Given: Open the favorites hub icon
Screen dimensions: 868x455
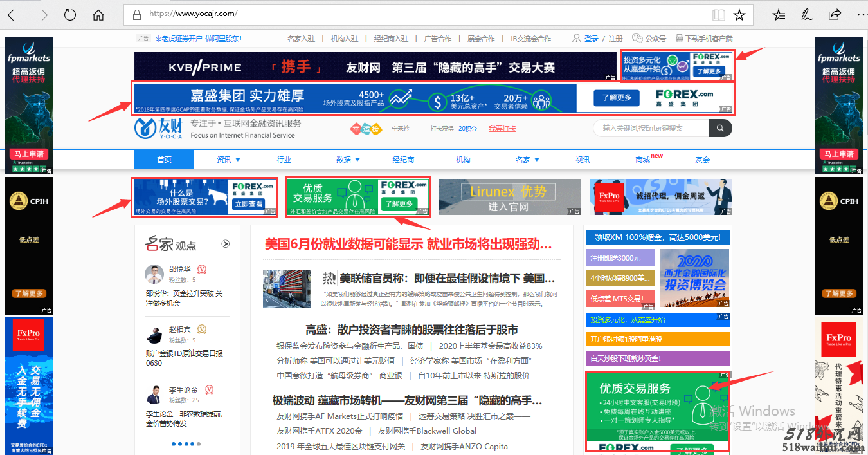Looking at the screenshot, I should [779, 14].
